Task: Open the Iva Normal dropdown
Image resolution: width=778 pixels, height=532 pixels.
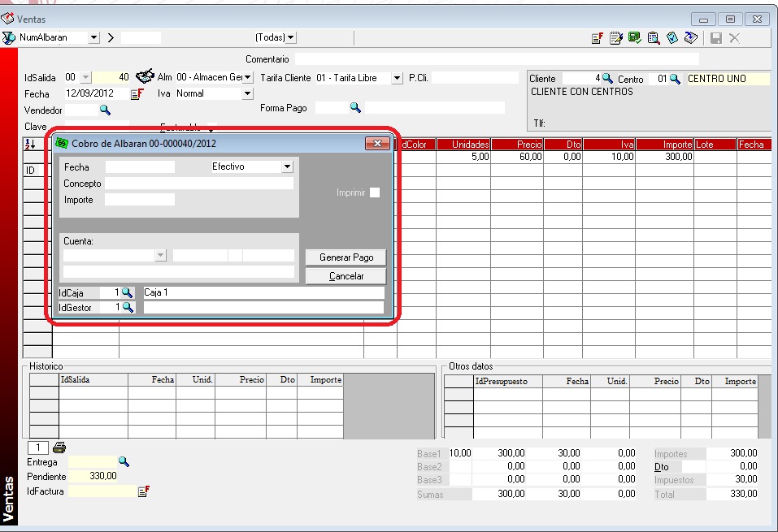Action: coord(248,93)
